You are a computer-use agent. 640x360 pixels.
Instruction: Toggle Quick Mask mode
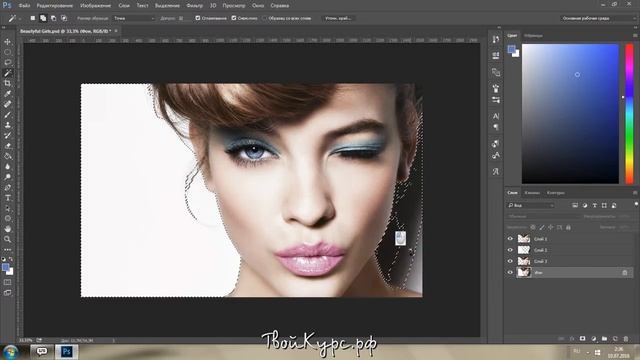click(x=7, y=282)
